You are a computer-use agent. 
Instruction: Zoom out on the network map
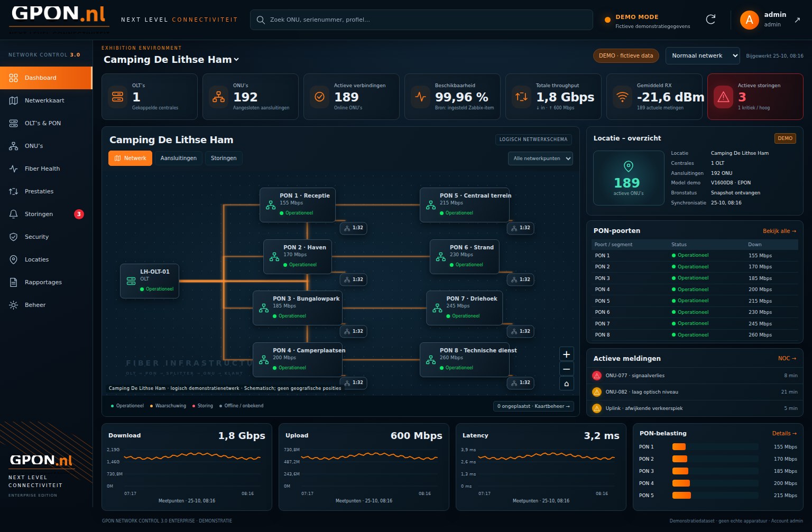(x=566, y=369)
